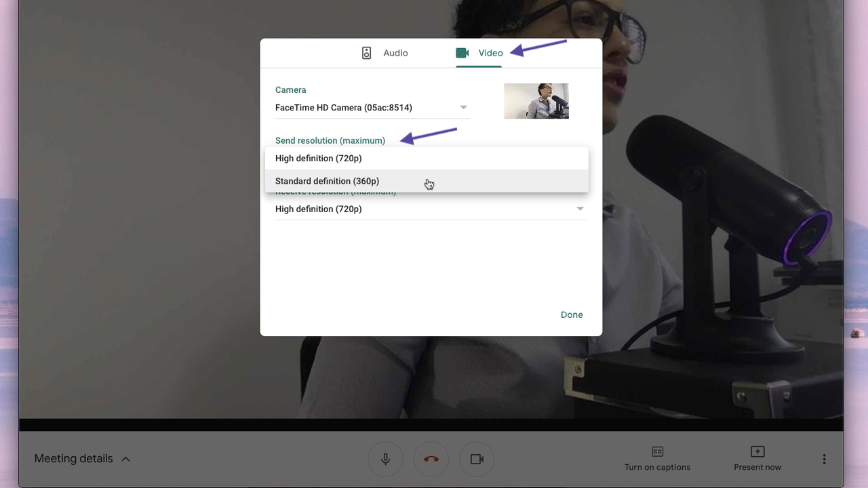Image resolution: width=868 pixels, height=488 pixels.
Task: Click the Present now label
Action: click(x=757, y=467)
